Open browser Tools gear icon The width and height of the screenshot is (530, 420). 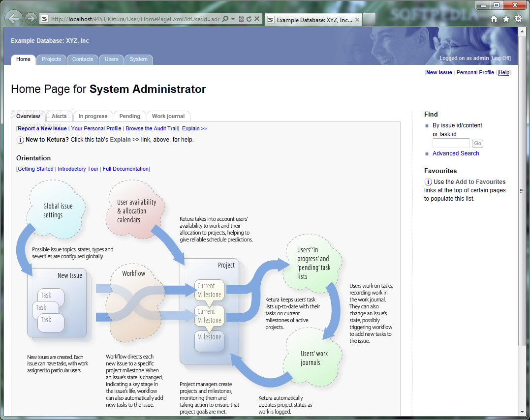[518, 19]
